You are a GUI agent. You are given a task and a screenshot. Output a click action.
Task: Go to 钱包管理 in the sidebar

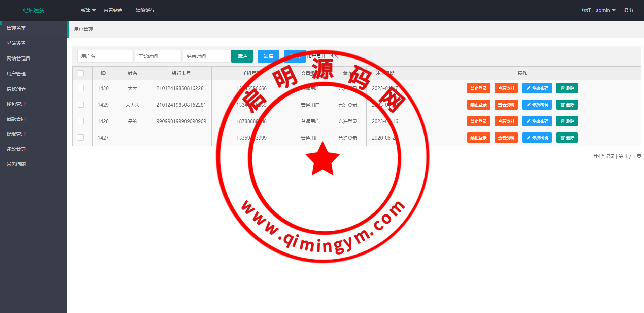tap(16, 104)
